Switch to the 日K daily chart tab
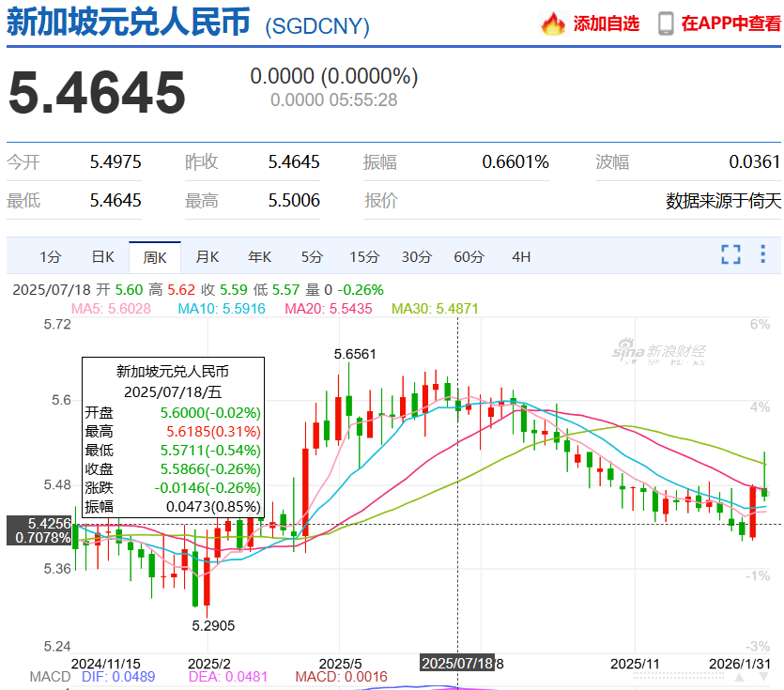Viewport: 784px width, 690px height. [x=102, y=257]
